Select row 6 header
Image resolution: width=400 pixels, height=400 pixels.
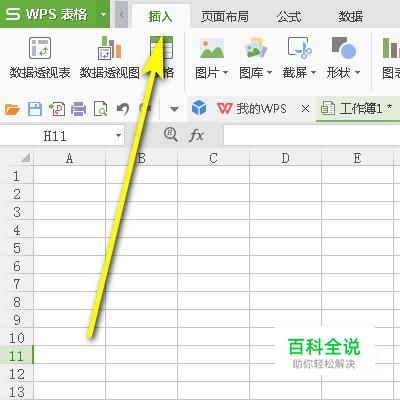click(x=16, y=266)
